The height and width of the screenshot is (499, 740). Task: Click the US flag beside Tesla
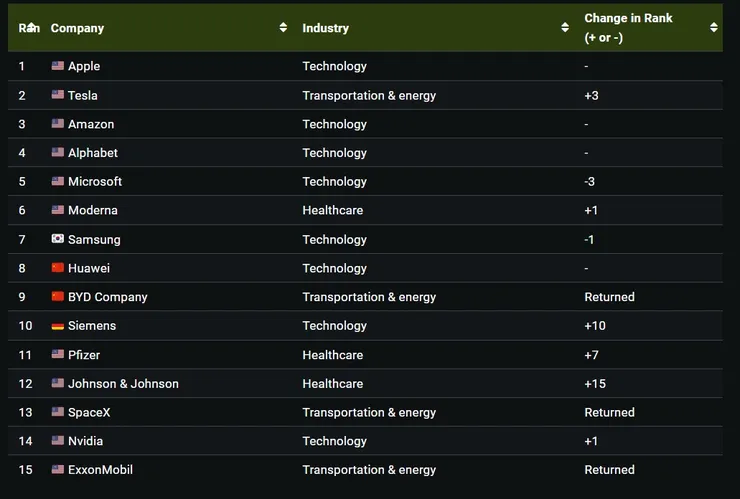pos(58,95)
